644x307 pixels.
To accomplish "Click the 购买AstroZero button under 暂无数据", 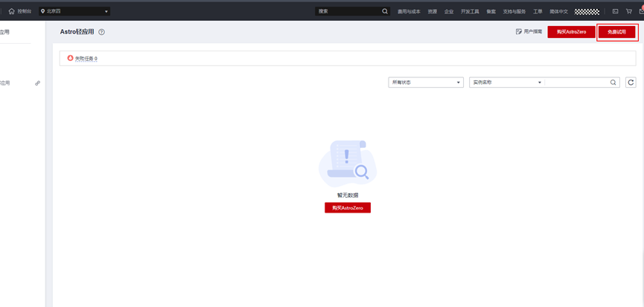I will [x=348, y=208].
